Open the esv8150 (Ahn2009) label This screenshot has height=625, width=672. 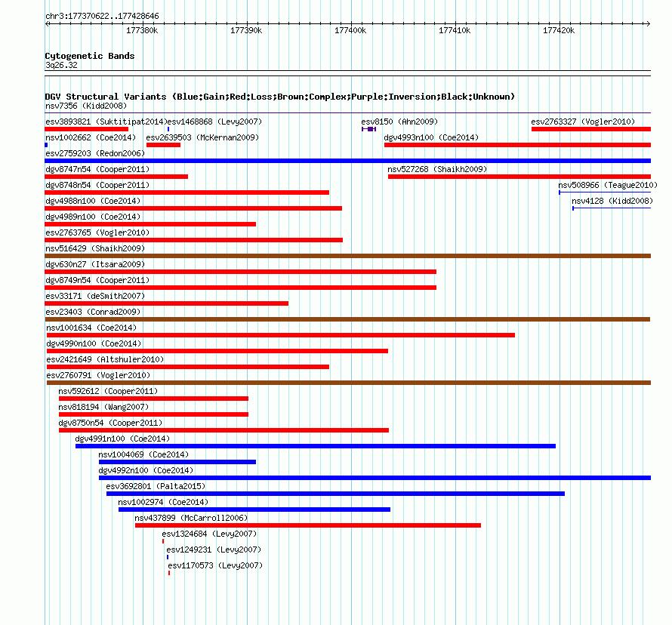(x=399, y=122)
